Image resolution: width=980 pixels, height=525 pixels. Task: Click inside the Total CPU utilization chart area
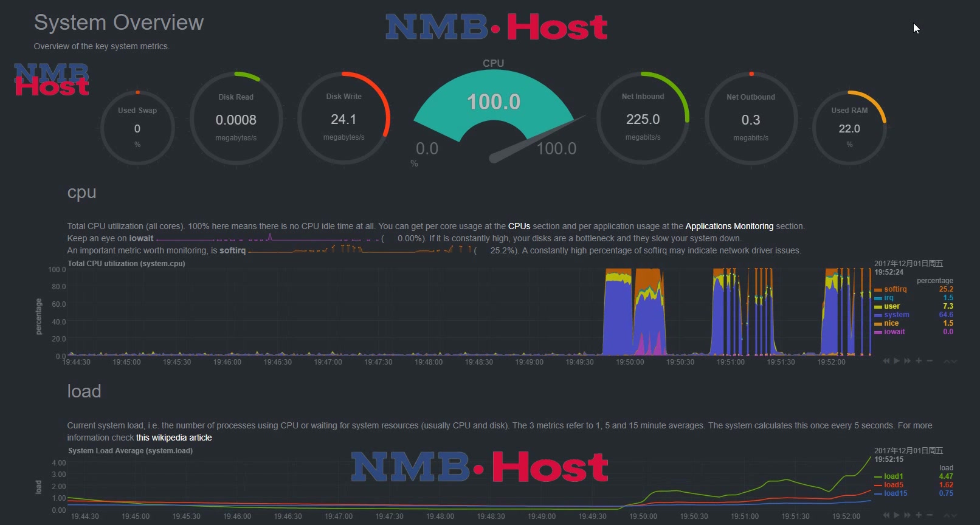click(468, 312)
